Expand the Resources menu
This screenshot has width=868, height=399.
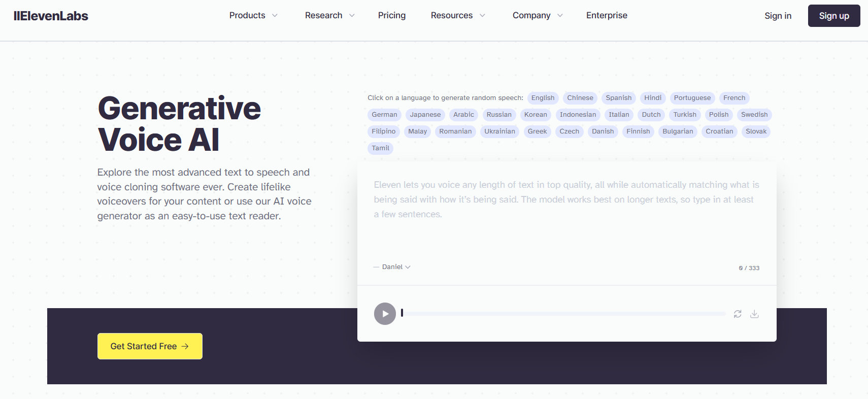point(458,15)
